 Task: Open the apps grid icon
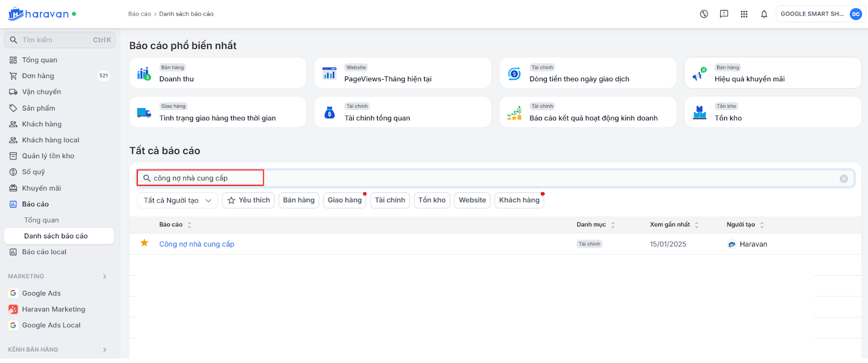pyautogui.click(x=744, y=14)
